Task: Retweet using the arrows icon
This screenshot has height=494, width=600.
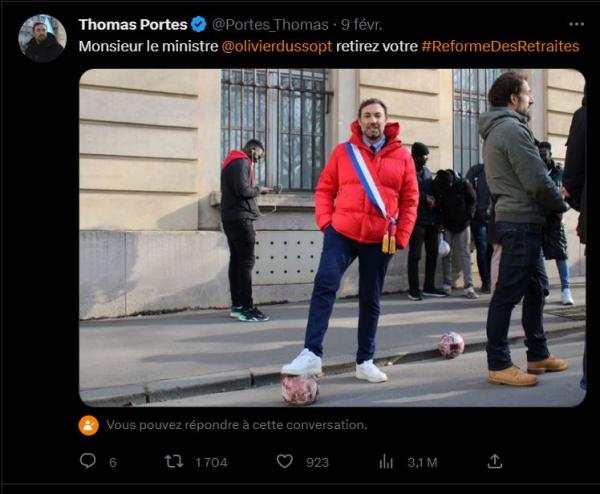Action: pyautogui.click(x=173, y=461)
